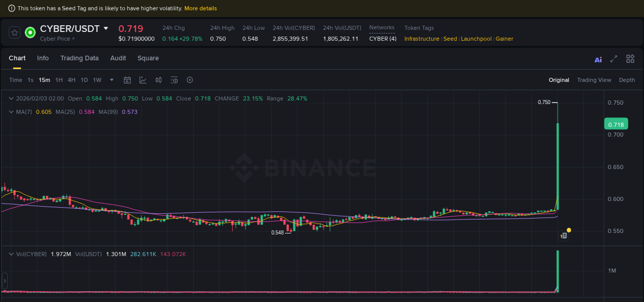Collapse the OHLC data row chevron
Viewport: 644px width, 302px height.
(11, 98)
